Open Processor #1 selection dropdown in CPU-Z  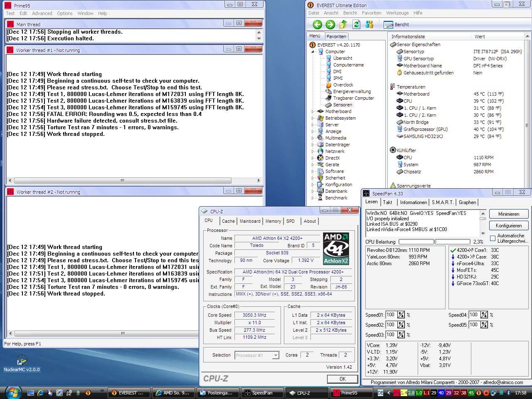275,355
